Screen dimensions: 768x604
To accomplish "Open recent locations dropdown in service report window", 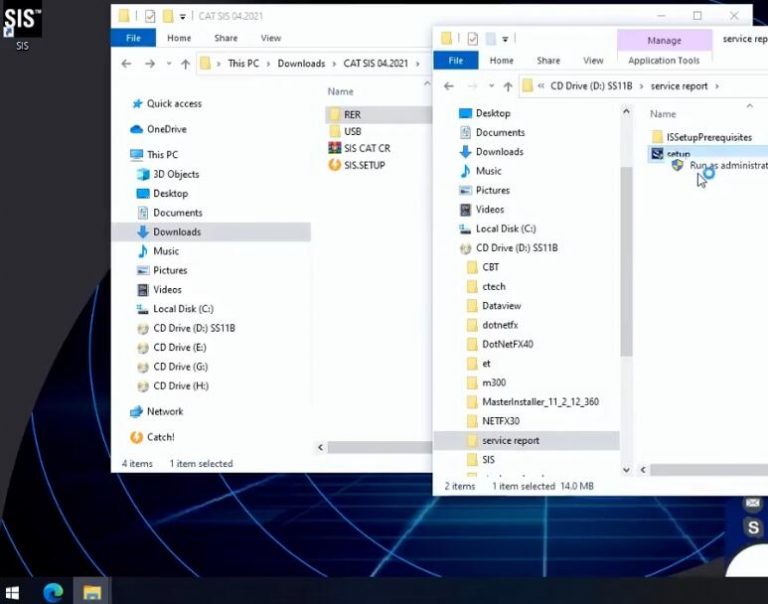I will coord(491,86).
